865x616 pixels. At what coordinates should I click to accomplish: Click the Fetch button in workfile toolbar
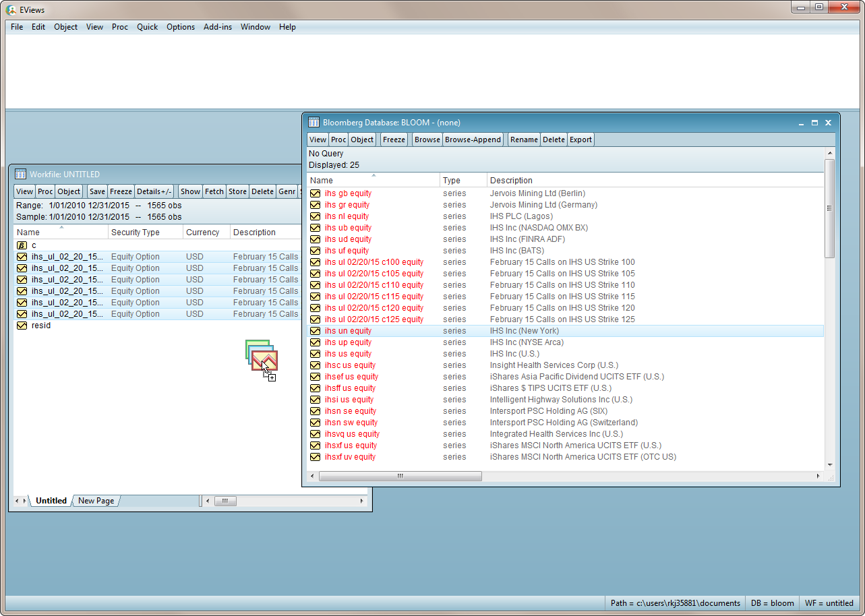pos(214,191)
